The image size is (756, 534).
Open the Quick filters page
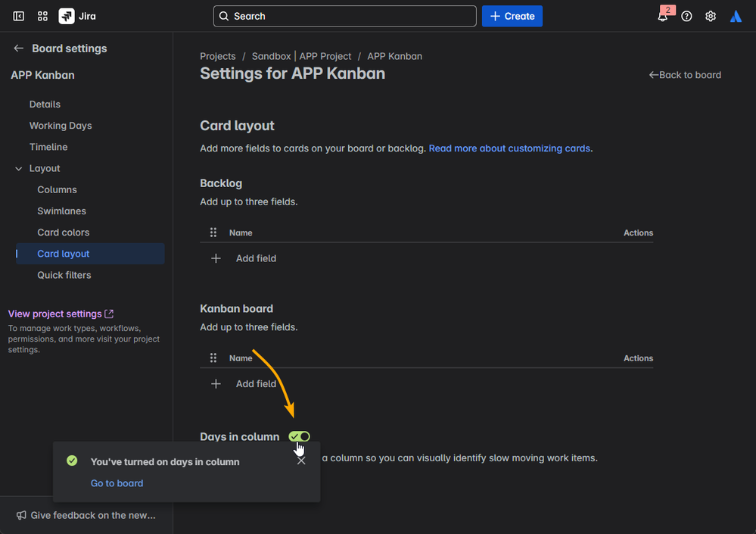[64, 275]
